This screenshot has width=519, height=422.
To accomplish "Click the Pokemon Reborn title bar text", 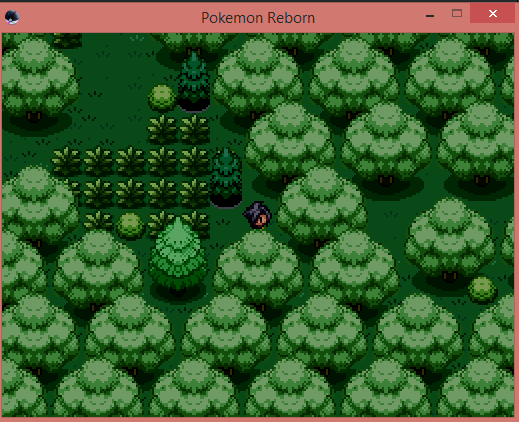I will pos(258,18).
